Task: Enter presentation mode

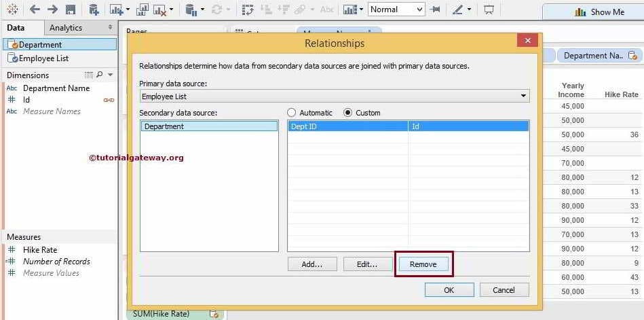Action: coord(489,10)
